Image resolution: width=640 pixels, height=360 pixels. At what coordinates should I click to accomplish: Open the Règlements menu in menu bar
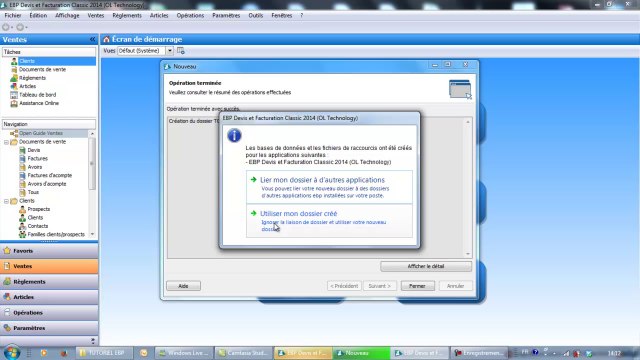[x=127, y=16]
